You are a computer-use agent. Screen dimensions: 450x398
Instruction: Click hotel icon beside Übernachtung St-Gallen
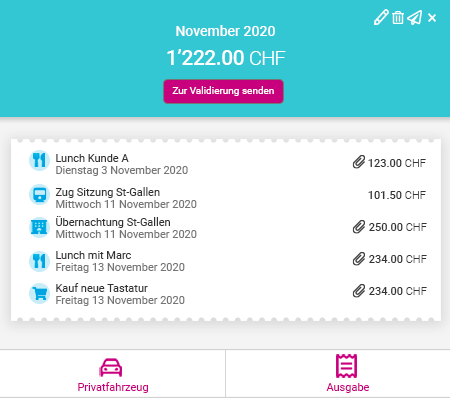coord(39,227)
